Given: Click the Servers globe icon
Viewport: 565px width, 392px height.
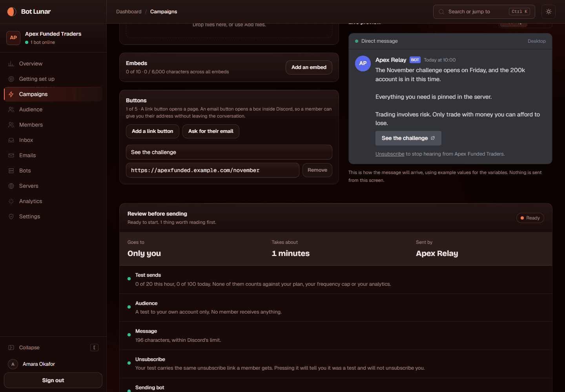Looking at the screenshot, I should (11, 186).
